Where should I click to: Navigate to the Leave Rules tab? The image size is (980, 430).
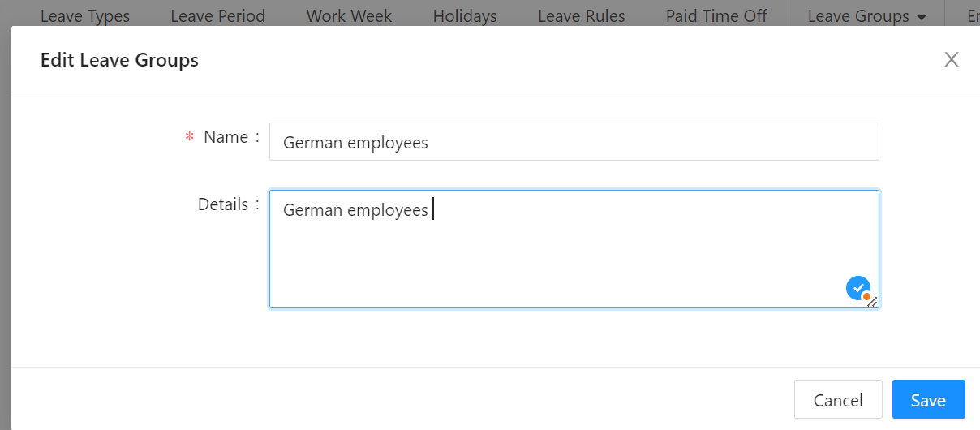[582, 16]
